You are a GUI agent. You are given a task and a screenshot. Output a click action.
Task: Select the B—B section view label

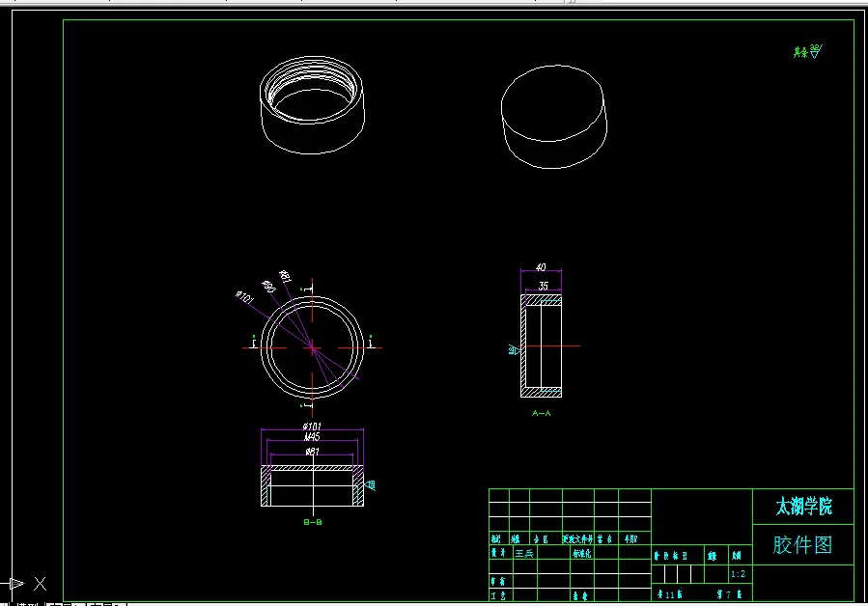pos(313,522)
